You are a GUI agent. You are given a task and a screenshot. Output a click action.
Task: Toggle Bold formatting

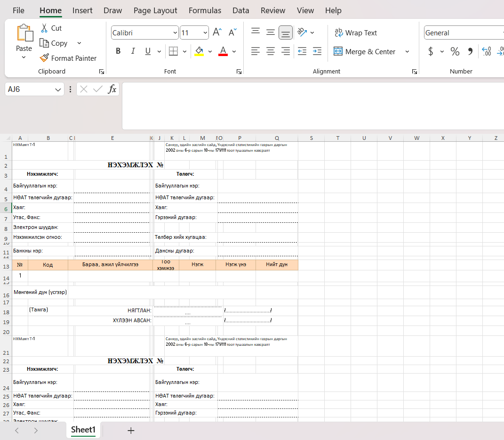pyautogui.click(x=118, y=51)
